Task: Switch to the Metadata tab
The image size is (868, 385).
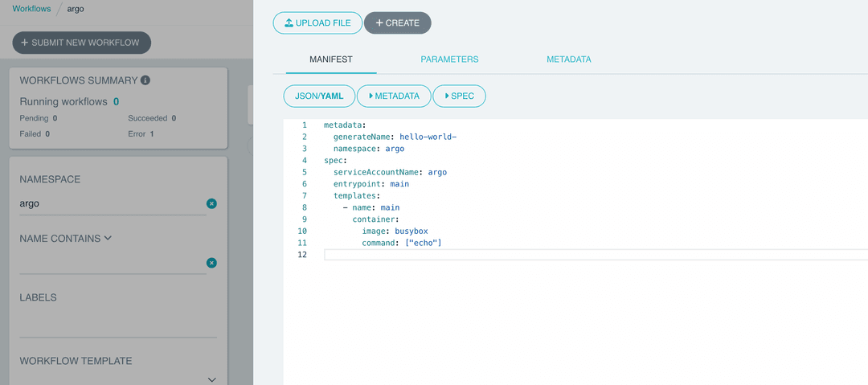Action: 569,59
